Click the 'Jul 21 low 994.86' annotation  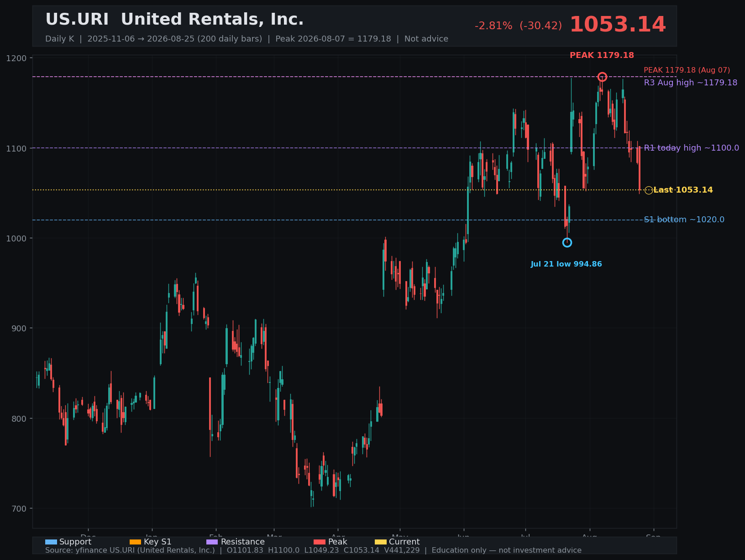pos(566,264)
